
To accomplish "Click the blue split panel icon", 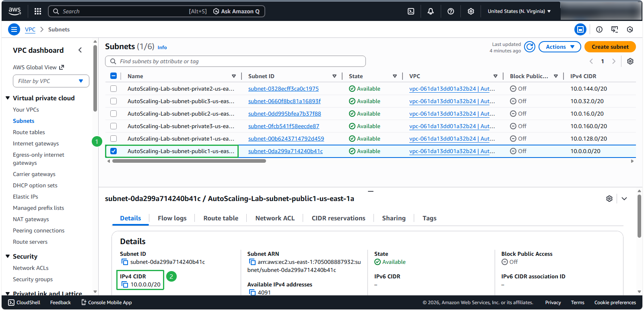I will click(x=580, y=29).
